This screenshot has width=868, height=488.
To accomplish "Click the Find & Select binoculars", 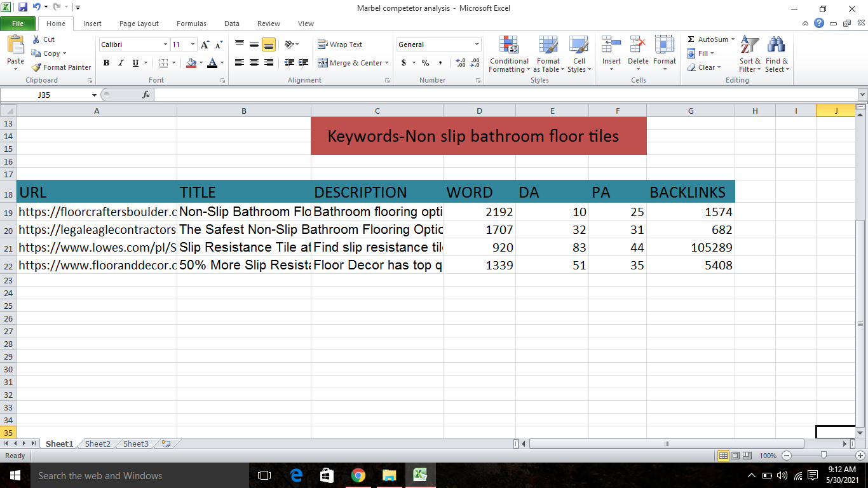I will click(776, 55).
